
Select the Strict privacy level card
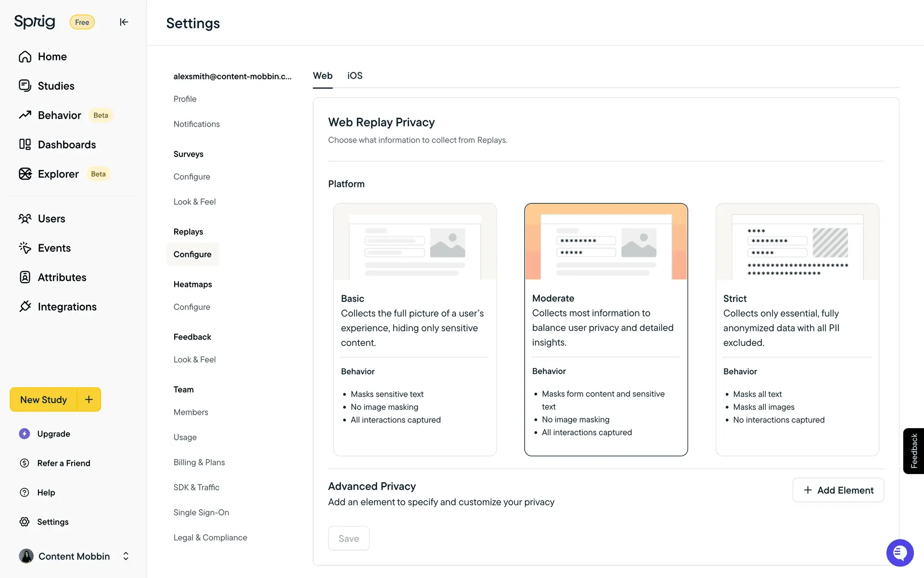[797, 329]
